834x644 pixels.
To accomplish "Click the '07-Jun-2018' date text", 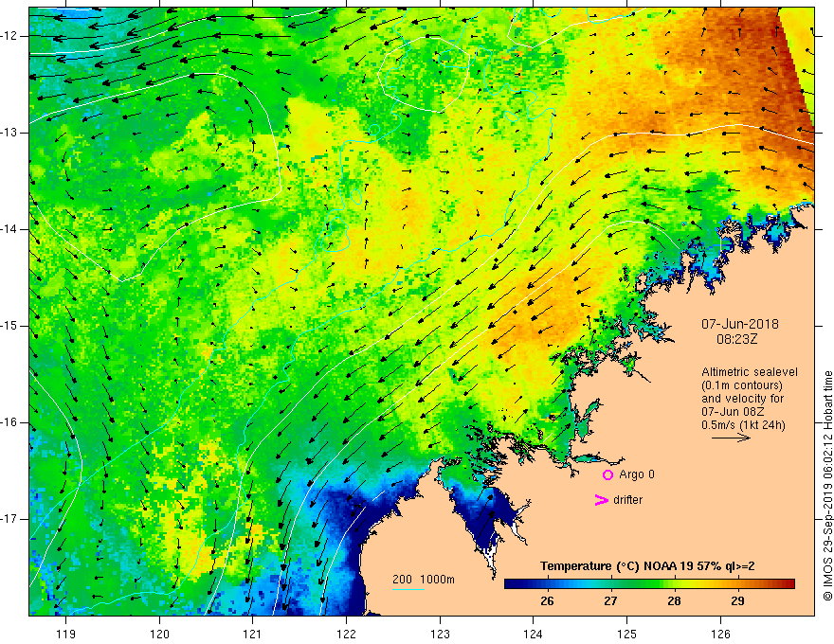I will click(x=740, y=324).
